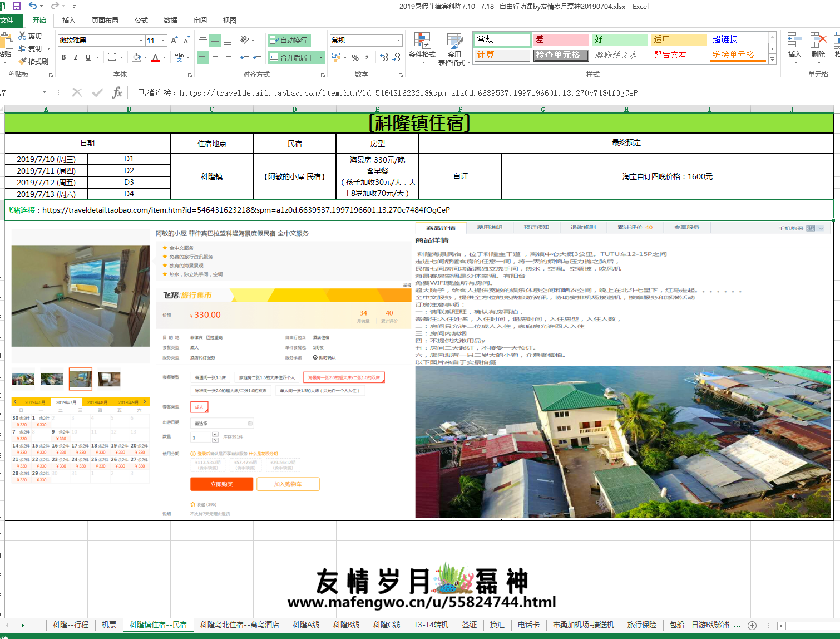
Task: Open font size dropdown showing 11
Action: (x=163, y=40)
